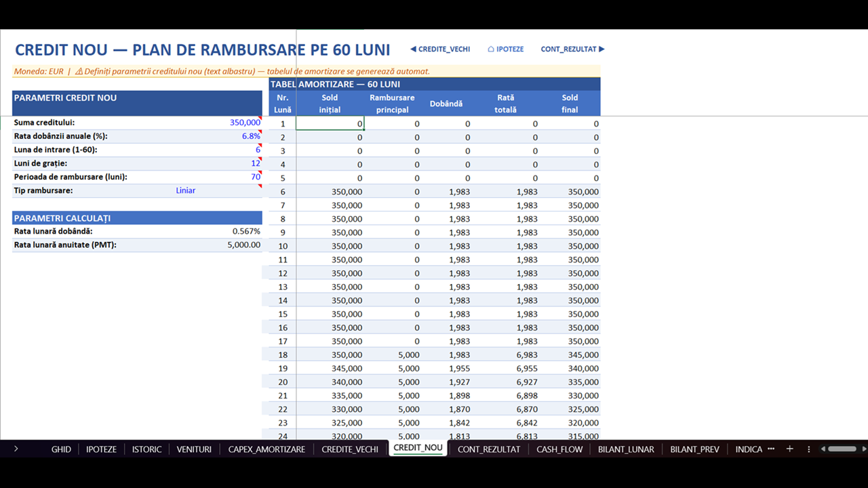Click the CREDIT NOU page title
868x488 pixels.
pyautogui.click(x=202, y=49)
